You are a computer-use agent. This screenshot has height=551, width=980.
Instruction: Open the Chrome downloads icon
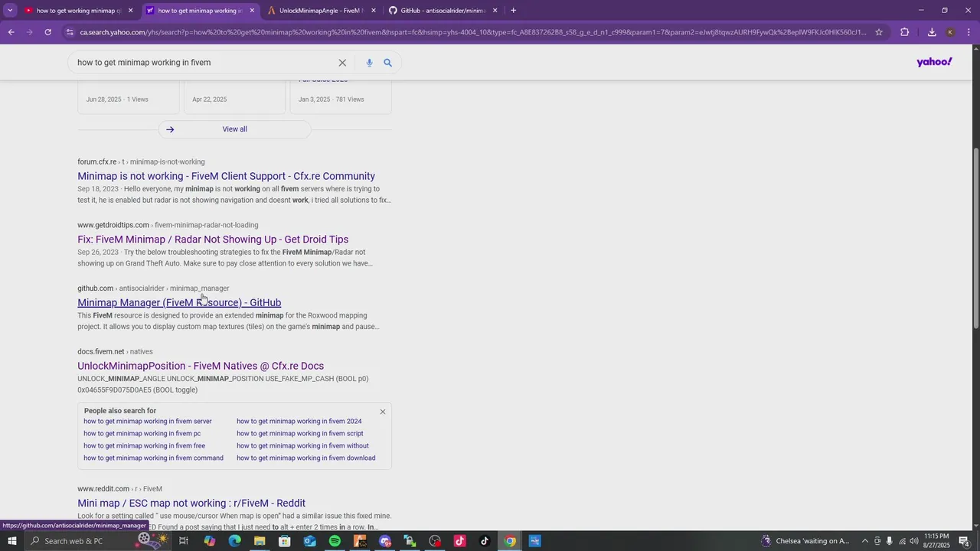tap(932, 32)
